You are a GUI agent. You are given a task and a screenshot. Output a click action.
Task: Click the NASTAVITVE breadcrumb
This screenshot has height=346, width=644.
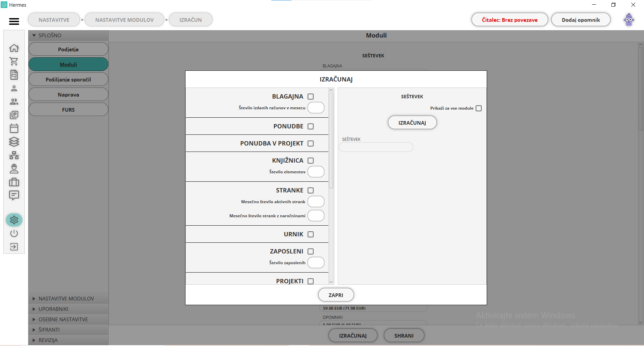tap(54, 20)
